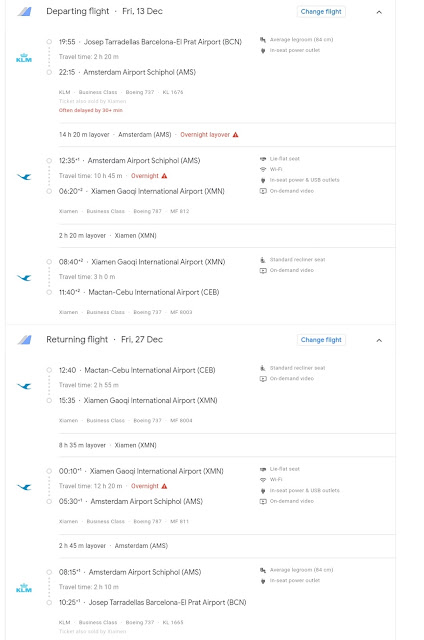Collapse the departing flight details
The image size is (424, 640).
pos(379,12)
